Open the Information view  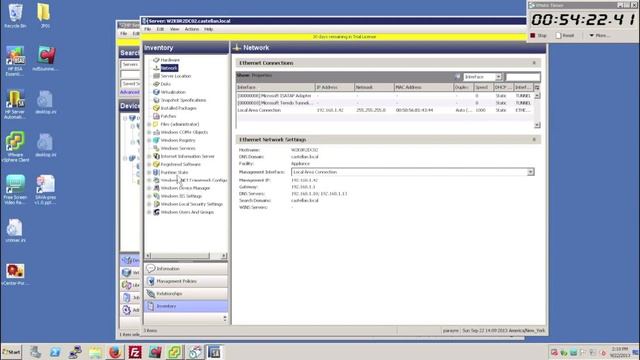click(x=186, y=269)
